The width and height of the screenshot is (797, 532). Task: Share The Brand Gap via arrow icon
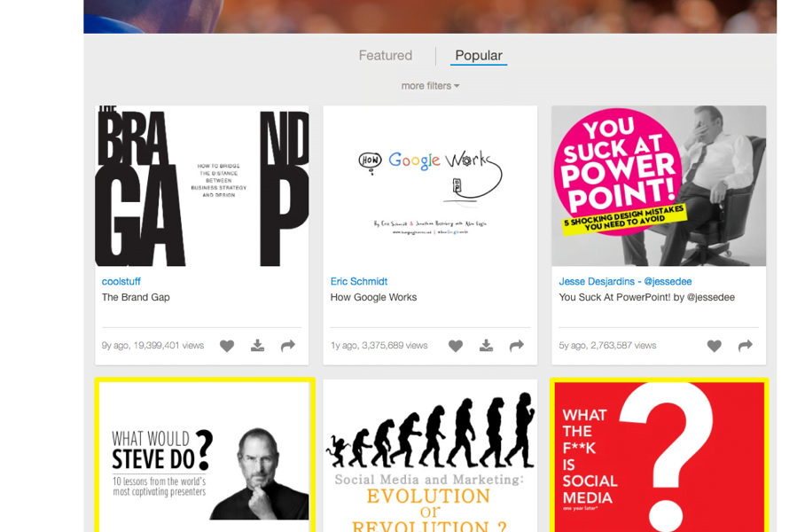(288, 346)
